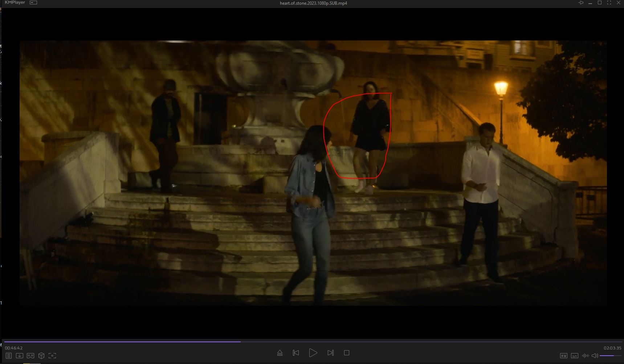Enter fullscreen from the title bar
The image size is (624, 364).
pyautogui.click(x=609, y=3)
